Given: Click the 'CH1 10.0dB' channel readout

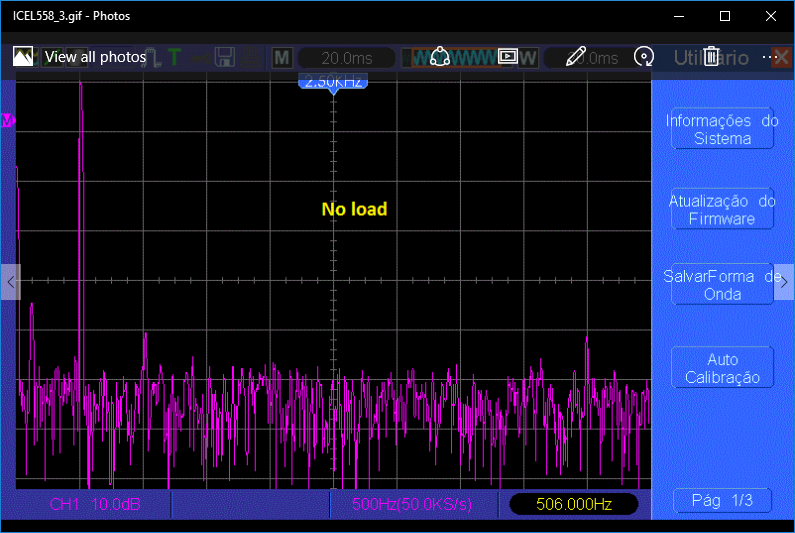Looking at the screenshot, I should click(x=95, y=504).
